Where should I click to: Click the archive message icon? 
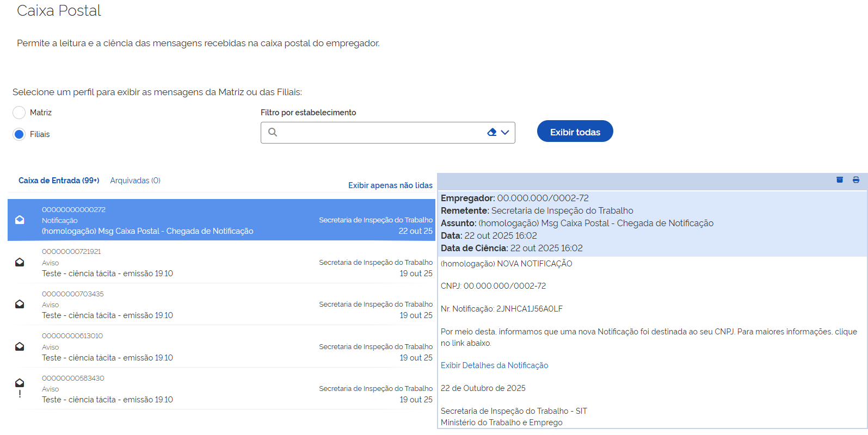click(x=840, y=180)
